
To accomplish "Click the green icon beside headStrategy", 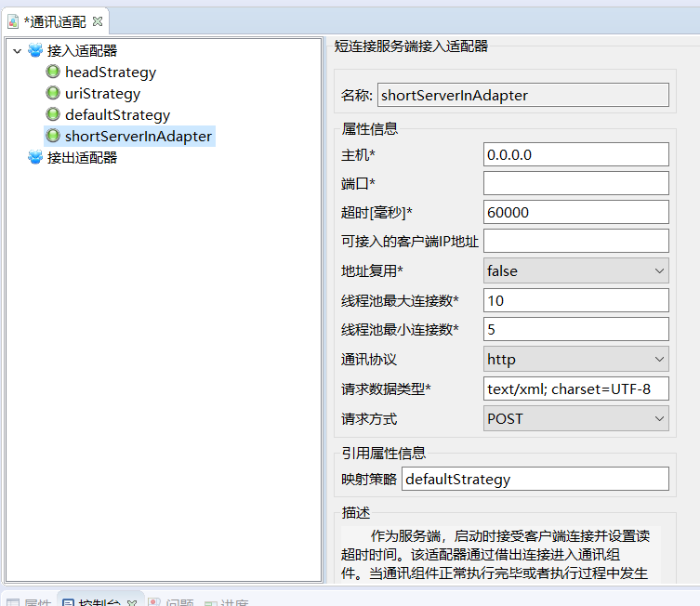I will point(53,72).
